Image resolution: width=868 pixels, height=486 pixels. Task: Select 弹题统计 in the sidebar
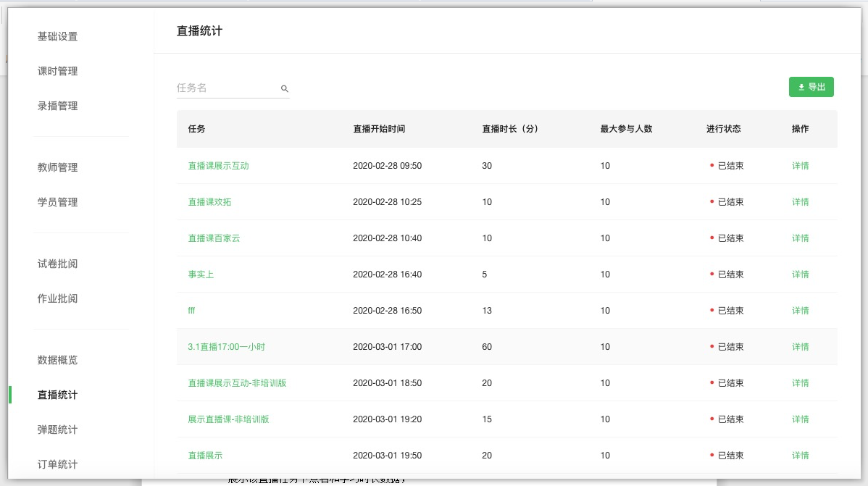(x=57, y=430)
